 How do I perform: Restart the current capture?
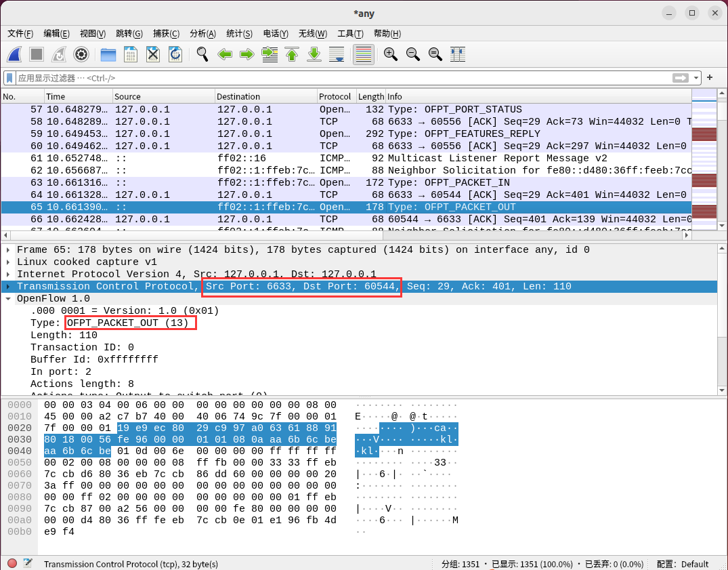(59, 54)
